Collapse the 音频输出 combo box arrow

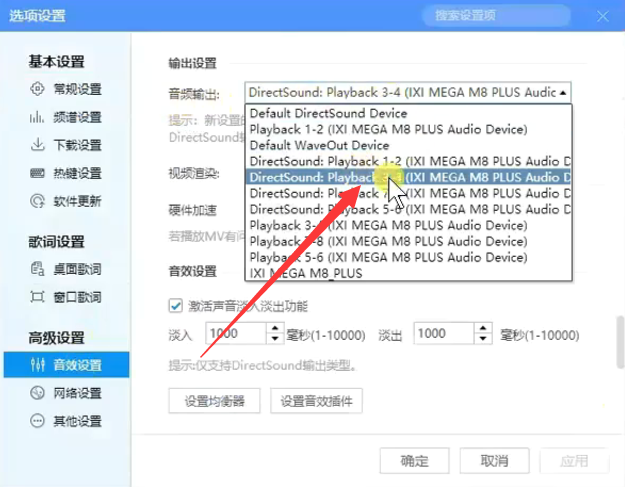(563, 93)
